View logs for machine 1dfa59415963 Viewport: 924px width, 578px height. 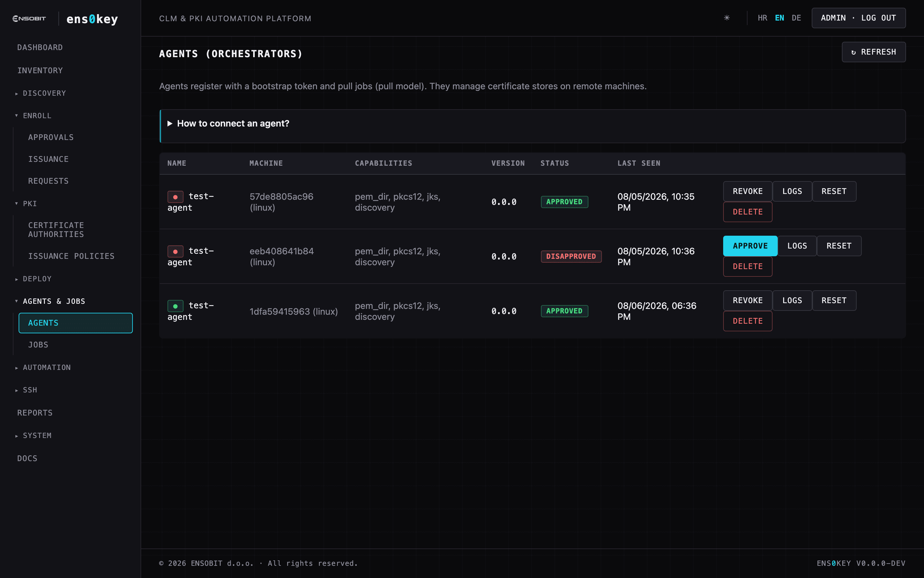792,301
